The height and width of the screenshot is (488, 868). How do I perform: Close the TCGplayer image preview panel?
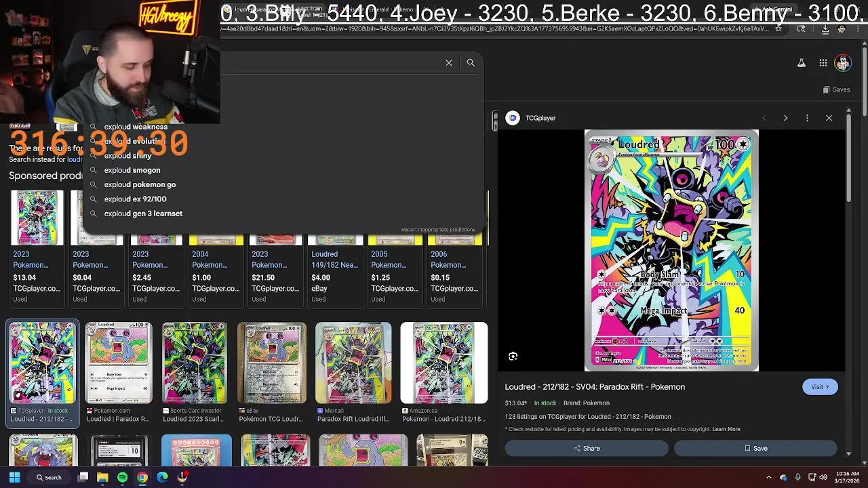(x=829, y=118)
